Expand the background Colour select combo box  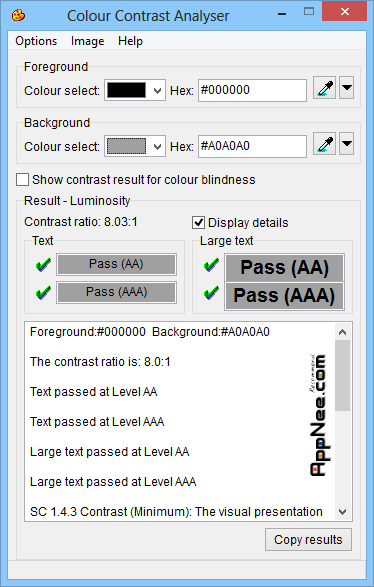pyautogui.click(x=158, y=146)
